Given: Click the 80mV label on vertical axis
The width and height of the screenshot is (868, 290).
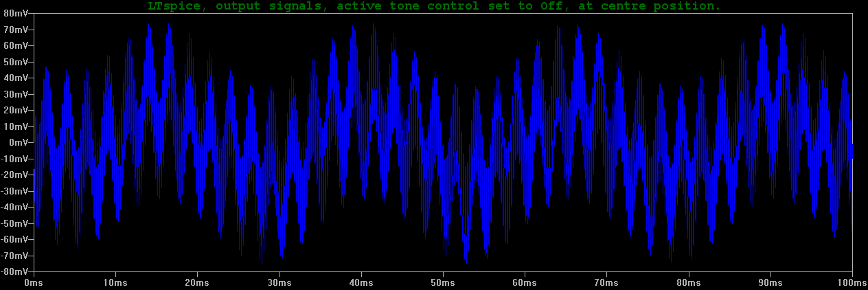Looking at the screenshot, I should click(15, 14).
